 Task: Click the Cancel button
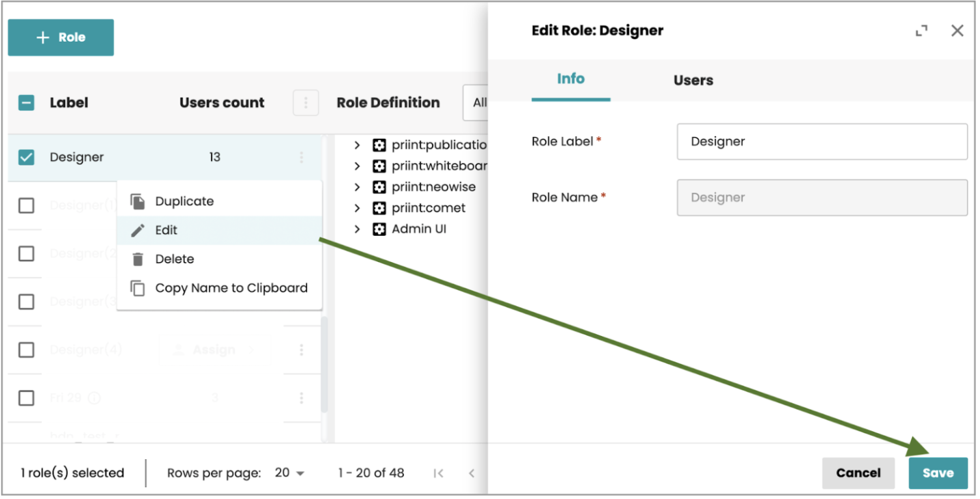(858, 473)
